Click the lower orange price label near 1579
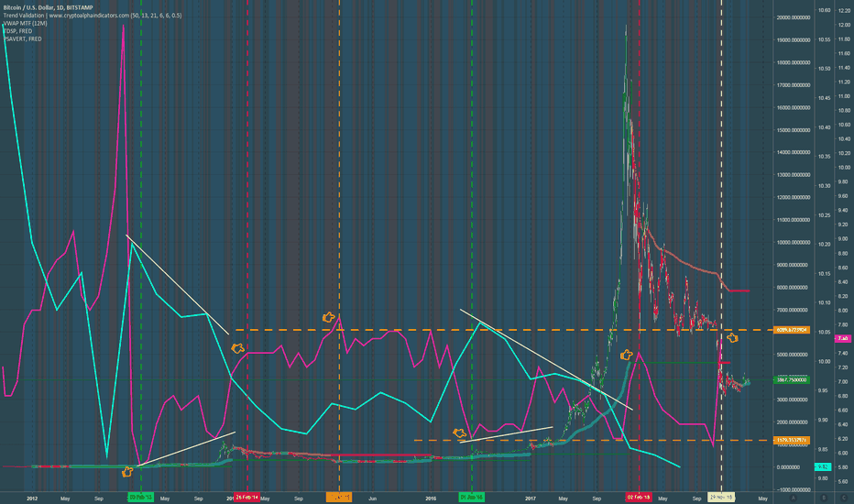Image resolution: width=854 pixels, height=504 pixels. click(x=792, y=440)
